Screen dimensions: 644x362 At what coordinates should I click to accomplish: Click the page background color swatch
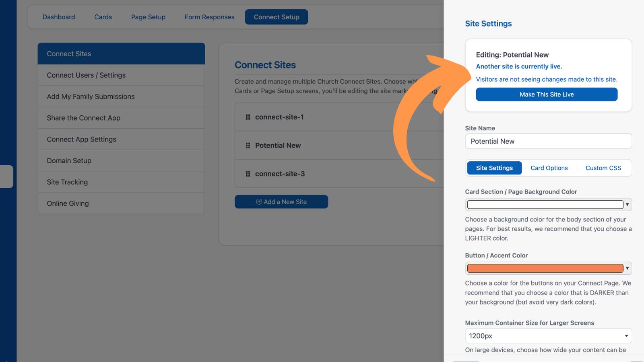click(x=545, y=205)
